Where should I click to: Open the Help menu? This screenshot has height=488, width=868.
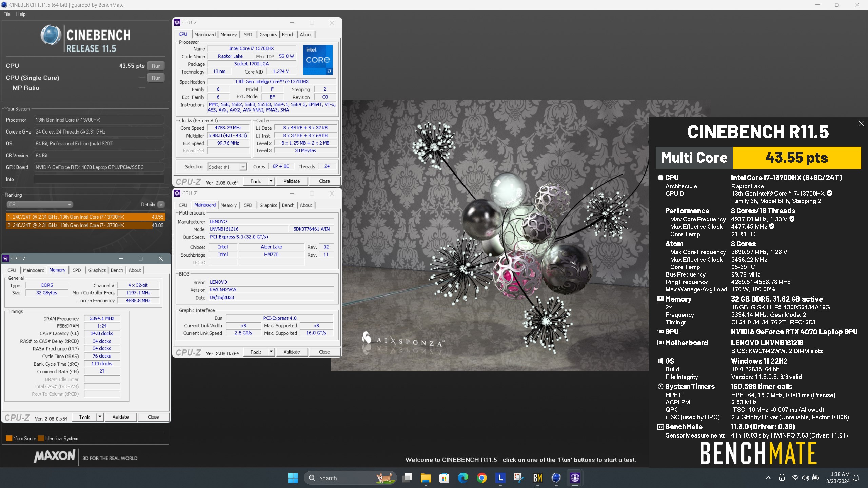click(x=21, y=14)
